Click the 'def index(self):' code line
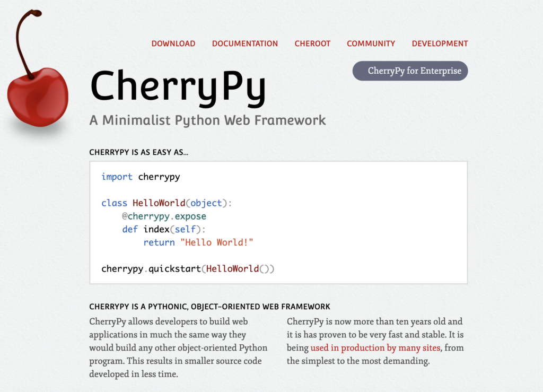543x392 pixels. click(164, 229)
